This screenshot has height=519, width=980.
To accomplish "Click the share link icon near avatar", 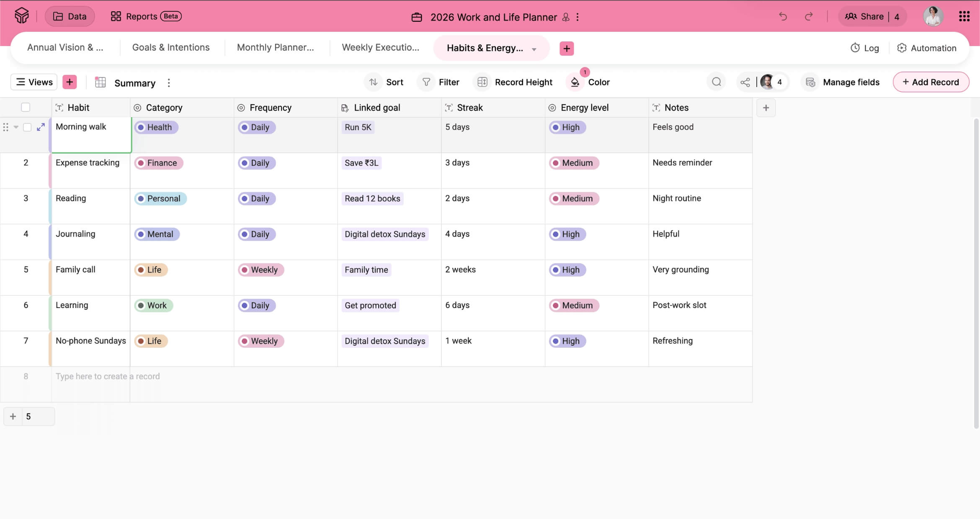I will 745,82.
